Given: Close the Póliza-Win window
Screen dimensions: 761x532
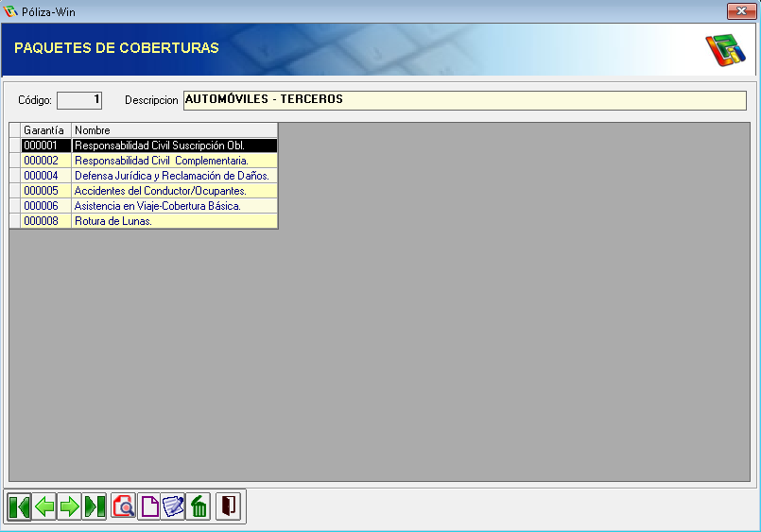Looking at the screenshot, I should [741, 10].
